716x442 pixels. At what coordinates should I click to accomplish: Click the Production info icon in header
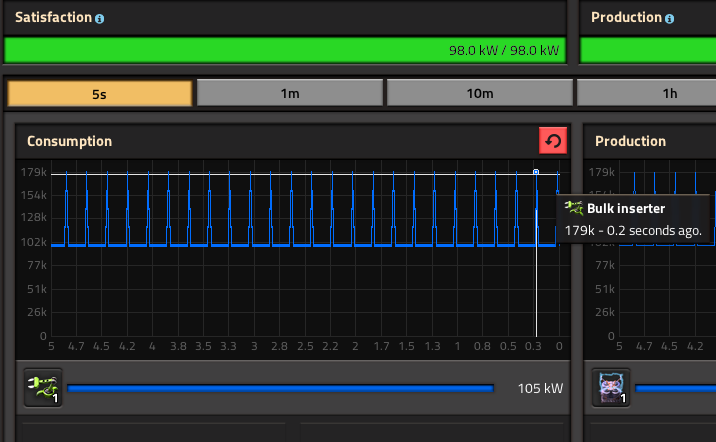(669, 19)
